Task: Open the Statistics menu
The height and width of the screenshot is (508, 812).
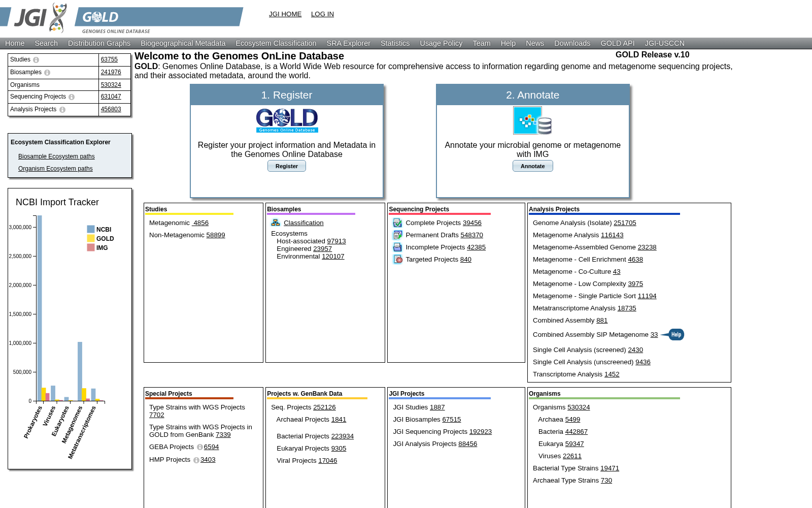Action: click(x=395, y=43)
